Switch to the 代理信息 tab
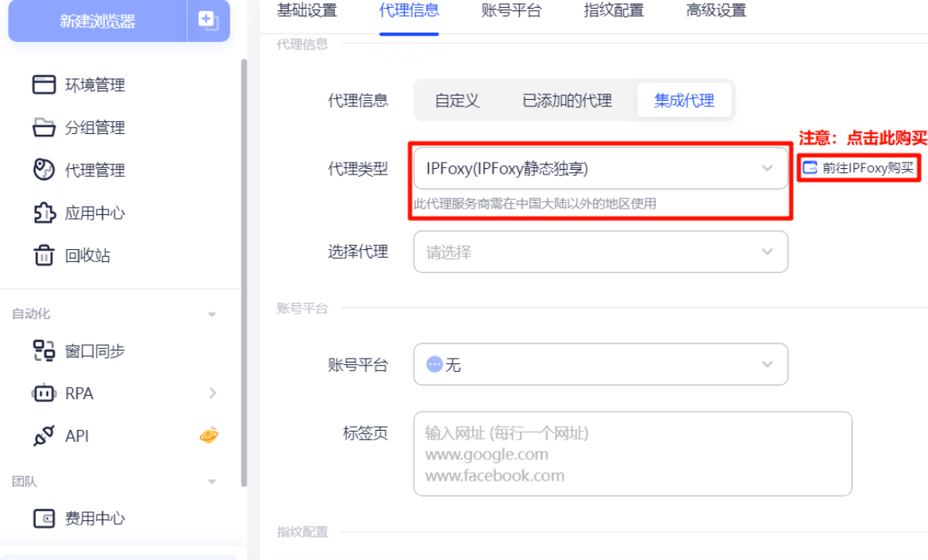928x560 pixels. [409, 10]
